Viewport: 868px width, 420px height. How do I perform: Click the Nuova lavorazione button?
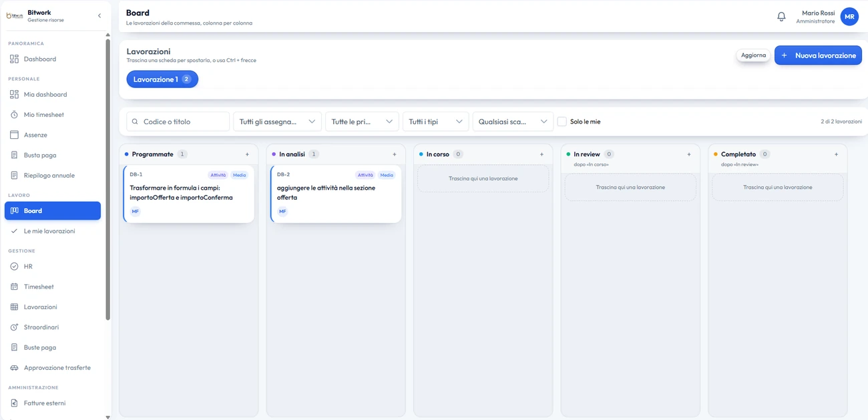coord(818,55)
